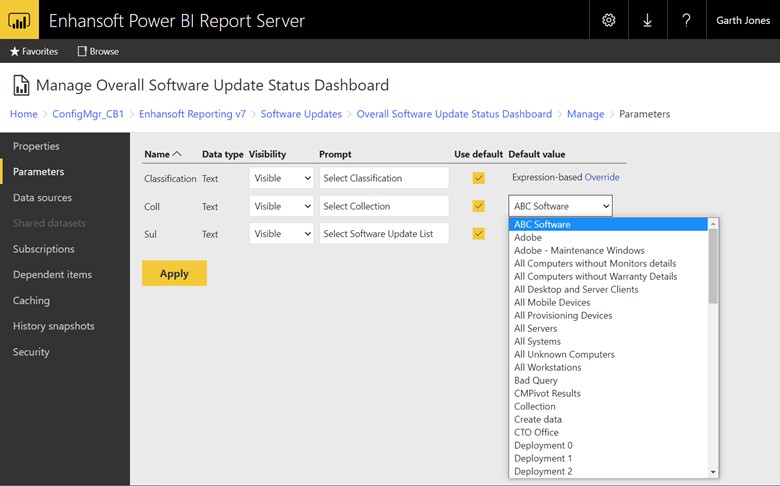Click the Favorites star icon
The image size is (780, 486).
click(x=14, y=51)
